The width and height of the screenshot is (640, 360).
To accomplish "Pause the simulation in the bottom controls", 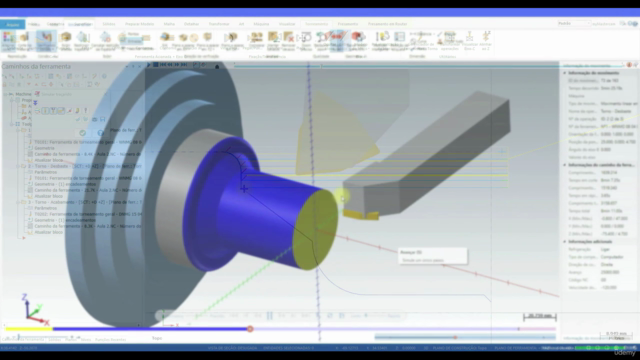I will click(269, 316).
